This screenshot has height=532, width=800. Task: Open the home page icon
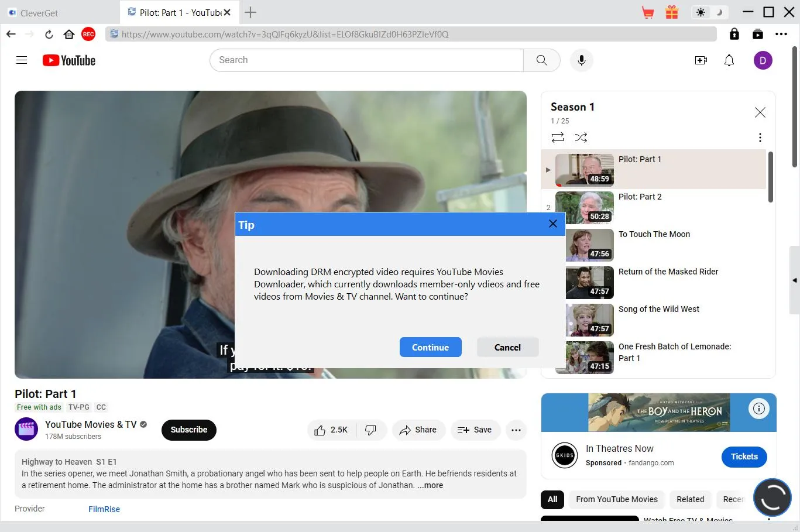tap(69, 34)
